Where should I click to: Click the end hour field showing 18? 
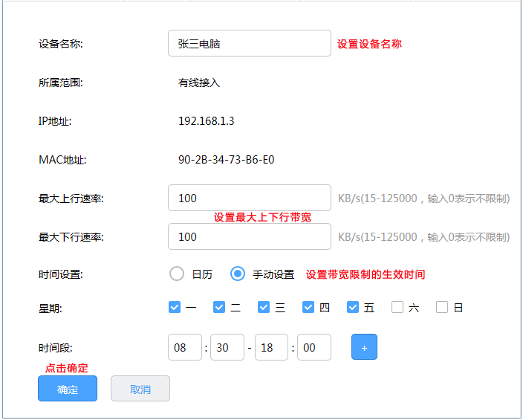coord(271,348)
